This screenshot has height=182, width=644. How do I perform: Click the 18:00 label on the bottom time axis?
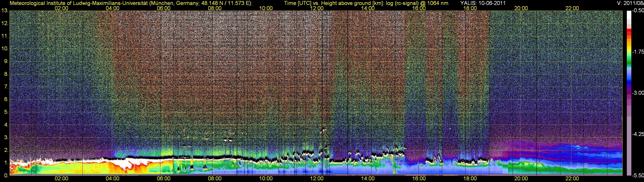point(470,179)
